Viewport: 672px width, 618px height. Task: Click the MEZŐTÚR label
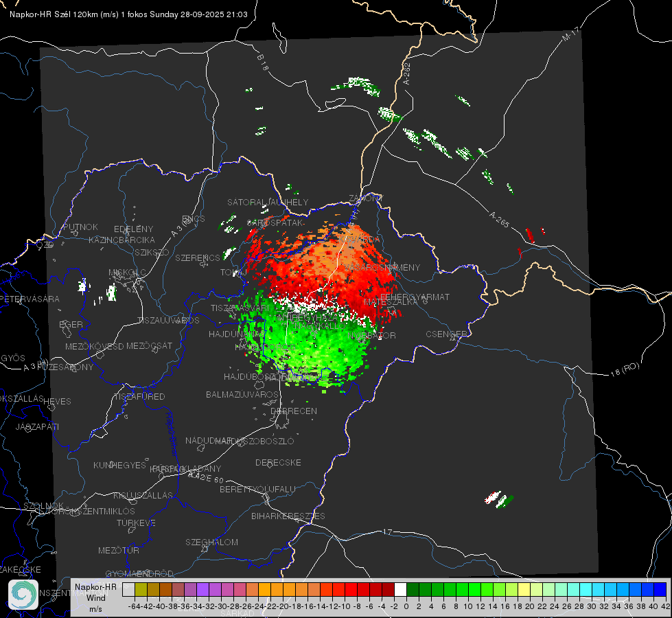pyautogui.click(x=118, y=550)
